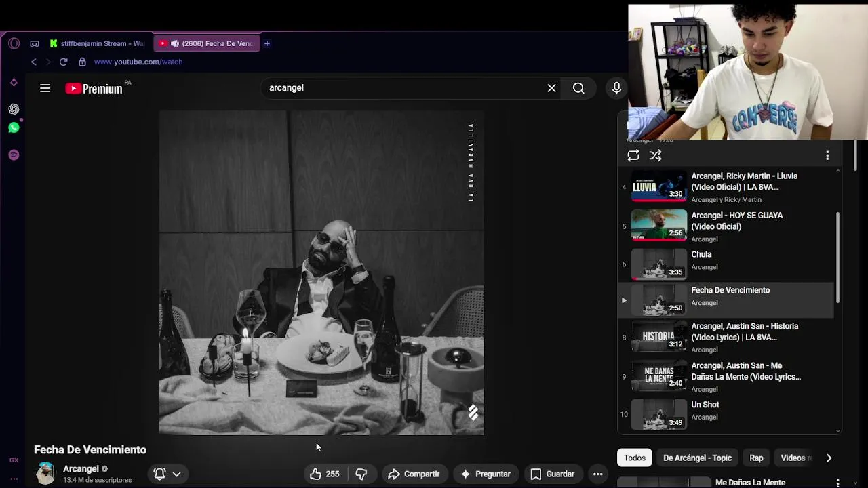The height and width of the screenshot is (488, 868).
Task: Click the playlist panel scrollbar thumb
Action: [838, 258]
